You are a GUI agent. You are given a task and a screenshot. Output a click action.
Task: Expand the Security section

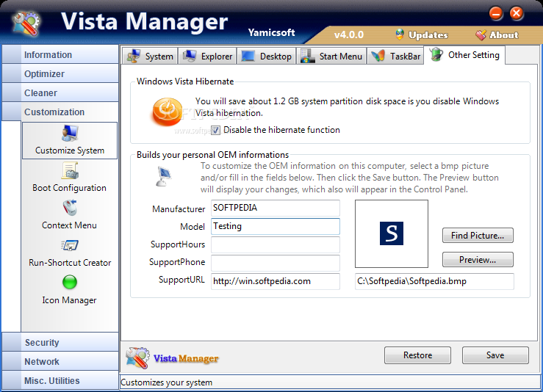click(60, 342)
